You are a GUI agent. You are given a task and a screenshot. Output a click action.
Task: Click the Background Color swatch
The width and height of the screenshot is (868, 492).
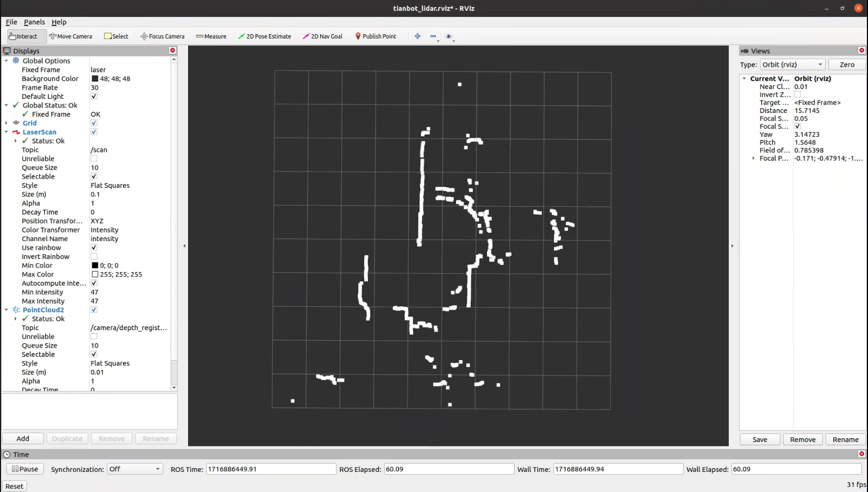(x=95, y=79)
